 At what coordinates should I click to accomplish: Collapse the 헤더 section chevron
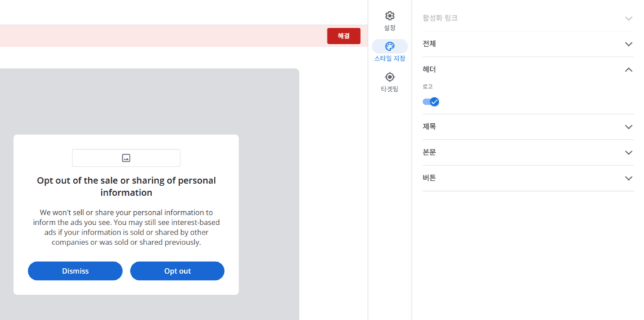click(x=628, y=70)
